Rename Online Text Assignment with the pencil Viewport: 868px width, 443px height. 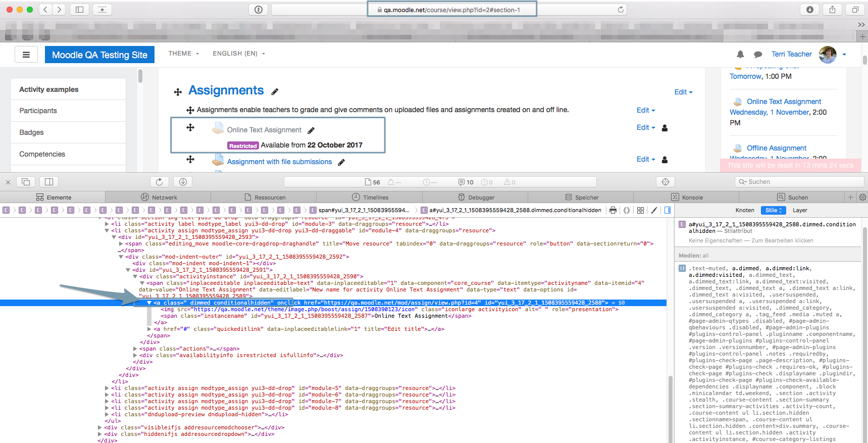pos(311,130)
